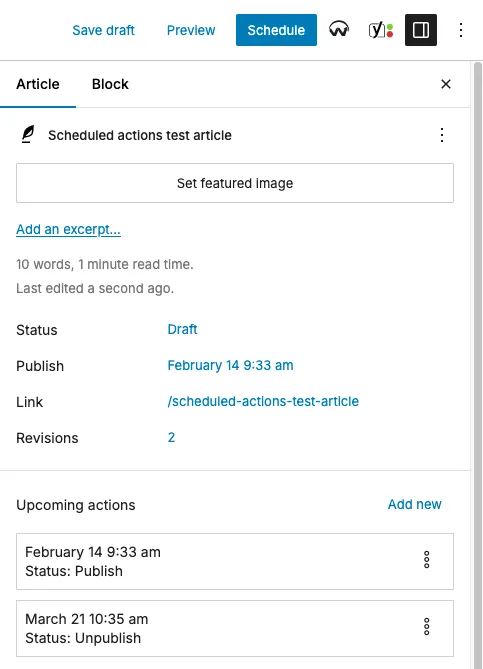This screenshot has height=669, width=483.
Task: Open options for the February 14 Publish action
Action: click(x=426, y=560)
